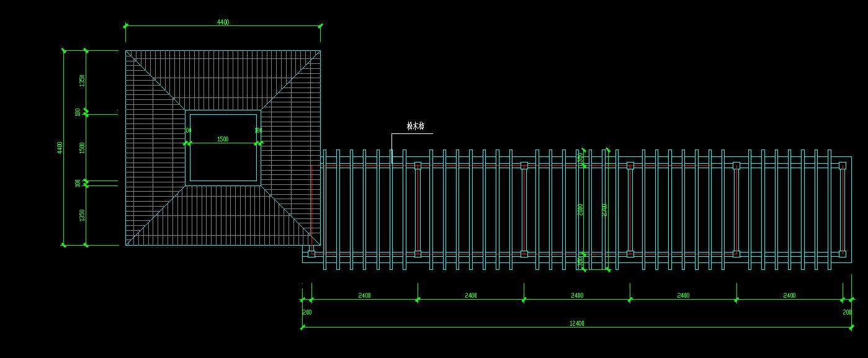This screenshot has height=358, width=868.
Task: Select the vertical 2000 dimension in pergola
Action: tap(581, 210)
